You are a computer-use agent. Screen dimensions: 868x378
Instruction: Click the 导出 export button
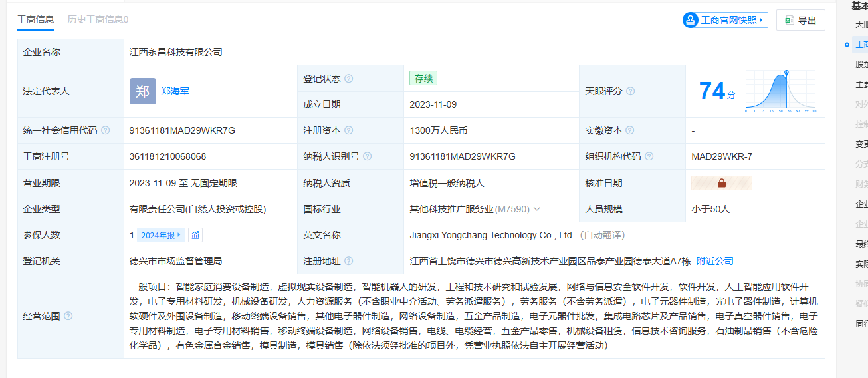pyautogui.click(x=801, y=20)
